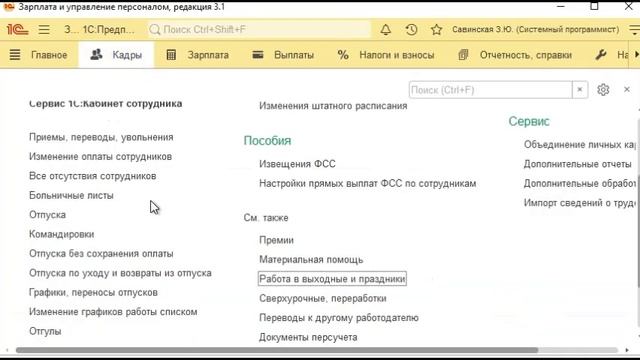Open Работа в выходные и праздники

[x=332, y=279]
